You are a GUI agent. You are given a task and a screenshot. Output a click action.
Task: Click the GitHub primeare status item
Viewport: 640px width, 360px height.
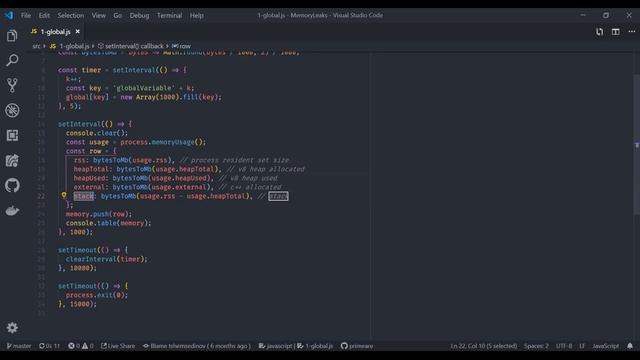(x=357, y=346)
